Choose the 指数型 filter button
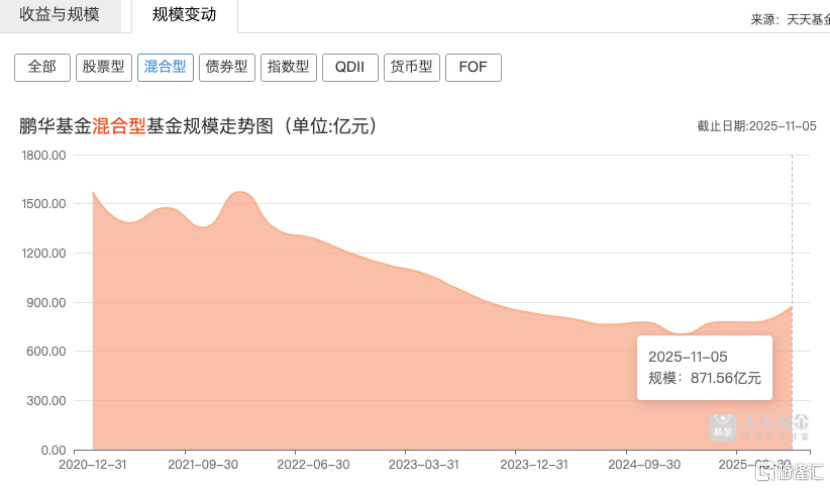This screenshot has width=830, height=488. point(288,67)
